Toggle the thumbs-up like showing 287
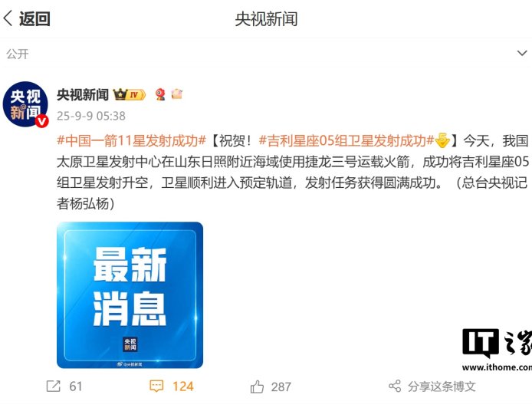Viewport: 532px width, 408px height. pyautogui.click(x=257, y=387)
